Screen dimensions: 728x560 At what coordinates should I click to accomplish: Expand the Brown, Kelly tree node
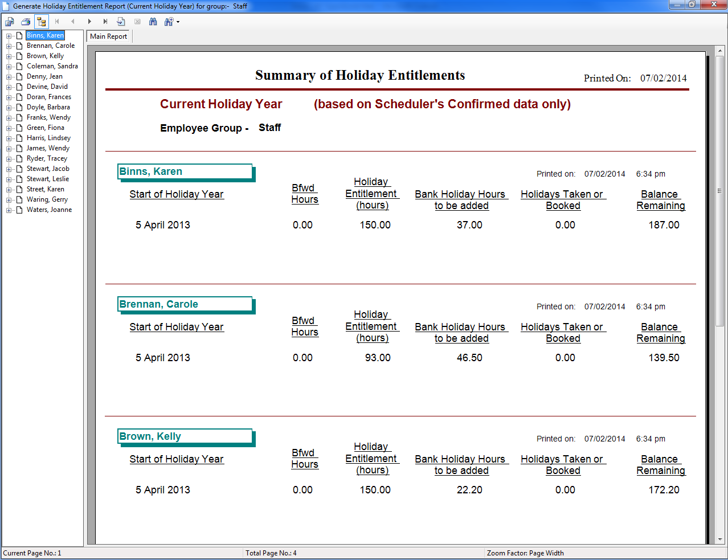pos(9,56)
